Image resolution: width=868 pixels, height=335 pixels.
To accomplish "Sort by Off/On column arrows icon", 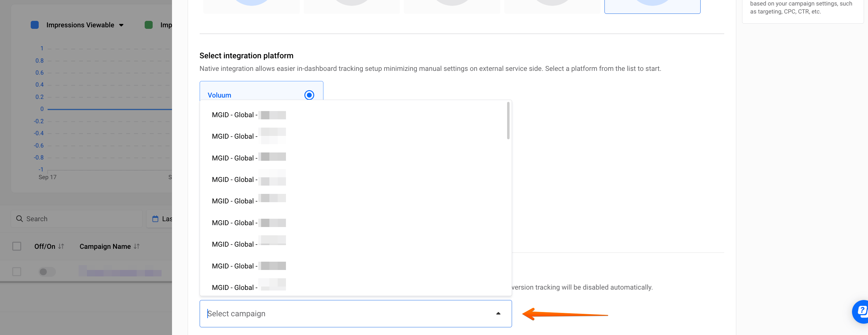I will tap(61, 246).
